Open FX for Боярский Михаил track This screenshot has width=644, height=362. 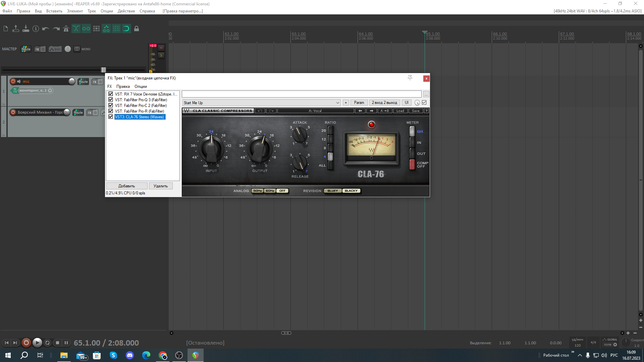(90, 113)
